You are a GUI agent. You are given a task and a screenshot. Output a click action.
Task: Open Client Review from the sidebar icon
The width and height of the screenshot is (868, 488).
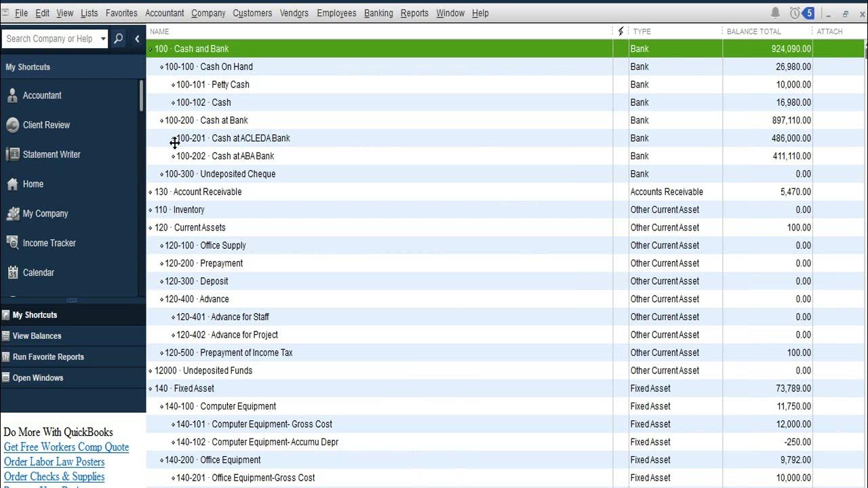tap(12, 125)
